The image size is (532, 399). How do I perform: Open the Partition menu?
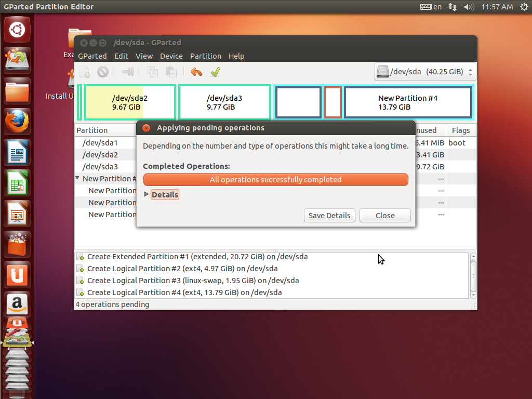[205, 56]
